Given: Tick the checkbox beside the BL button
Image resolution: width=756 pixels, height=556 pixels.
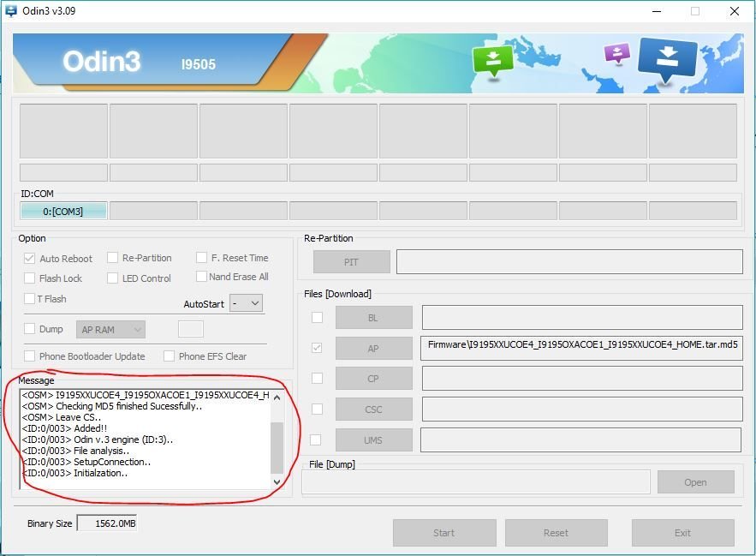Looking at the screenshot, I should (317, 318).
